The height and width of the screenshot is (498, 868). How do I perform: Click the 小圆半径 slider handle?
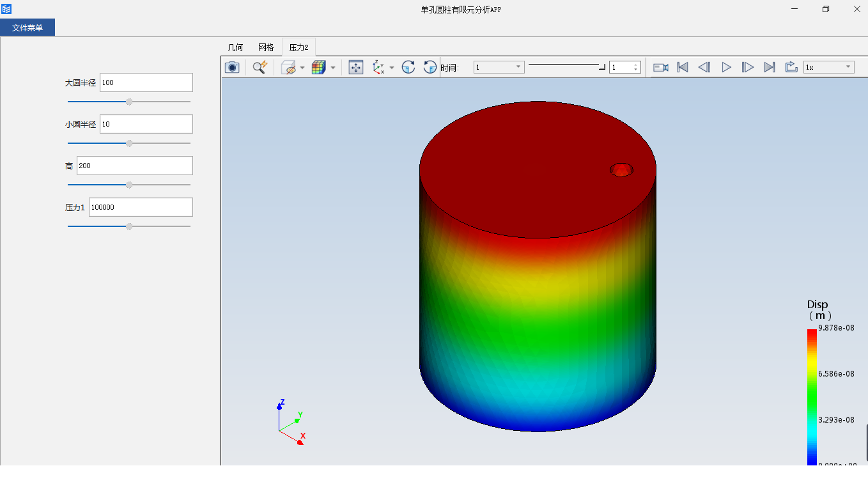pos(129,143)
